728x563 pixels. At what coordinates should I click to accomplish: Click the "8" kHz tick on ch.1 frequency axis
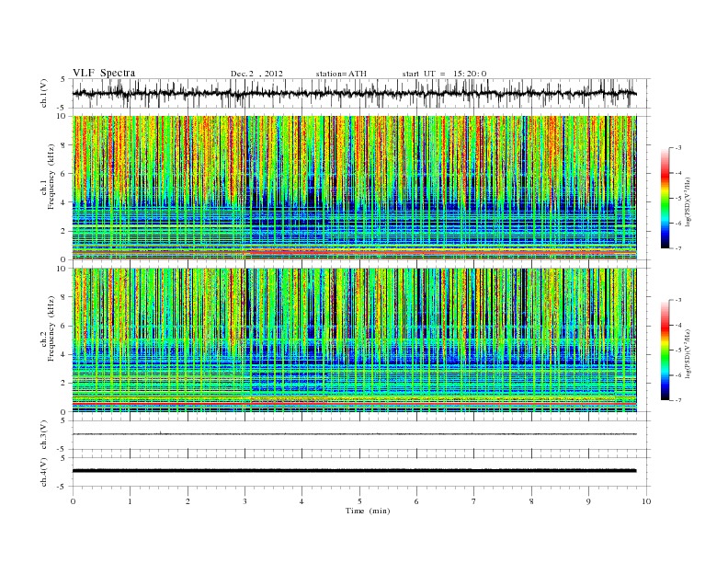click(x=64, y=145)
